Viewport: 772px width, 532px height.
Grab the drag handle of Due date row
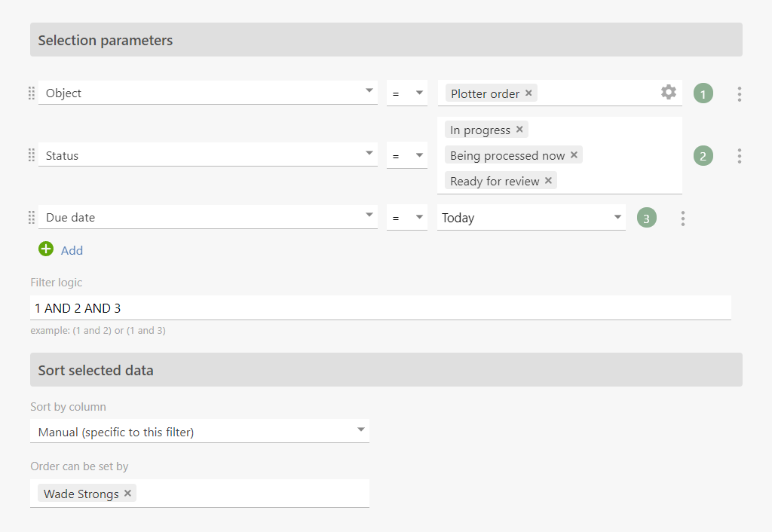tap(32, 217)
